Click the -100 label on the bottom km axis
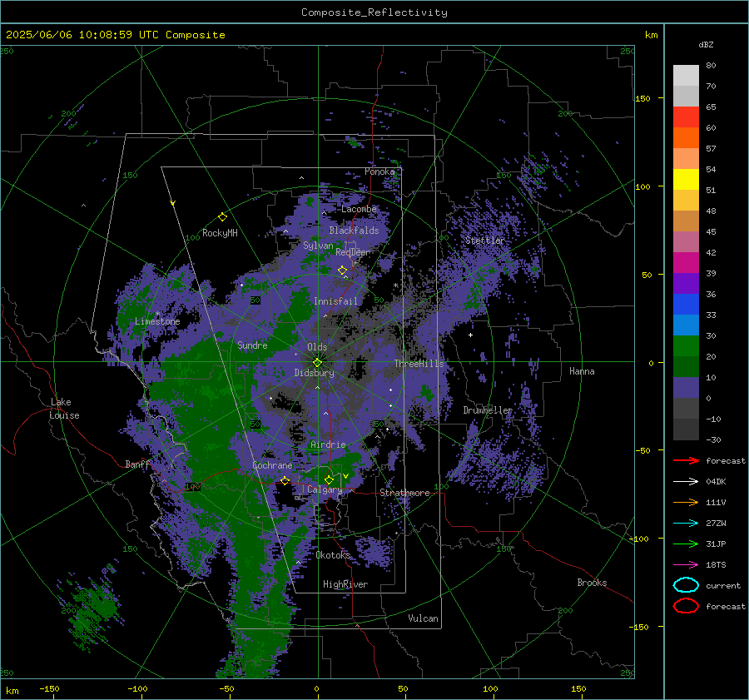 click(137, 688)
